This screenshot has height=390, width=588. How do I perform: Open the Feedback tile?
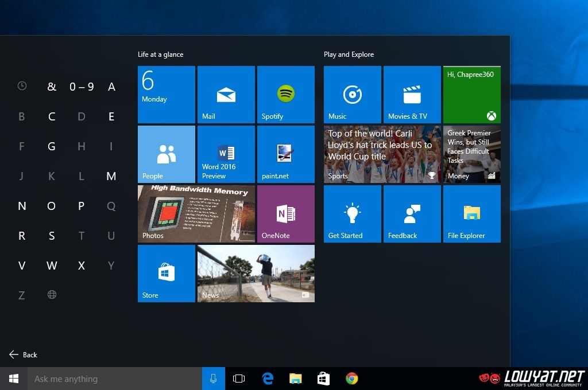(412, 214)
